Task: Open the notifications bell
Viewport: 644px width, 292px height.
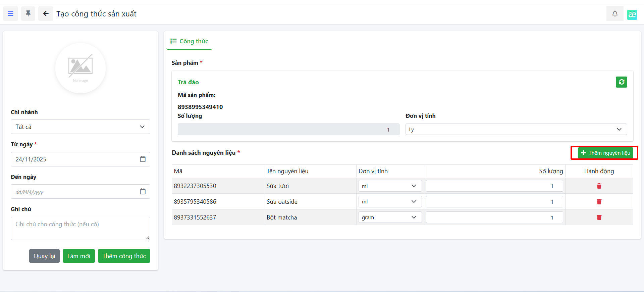Action: tap(614, 14)
